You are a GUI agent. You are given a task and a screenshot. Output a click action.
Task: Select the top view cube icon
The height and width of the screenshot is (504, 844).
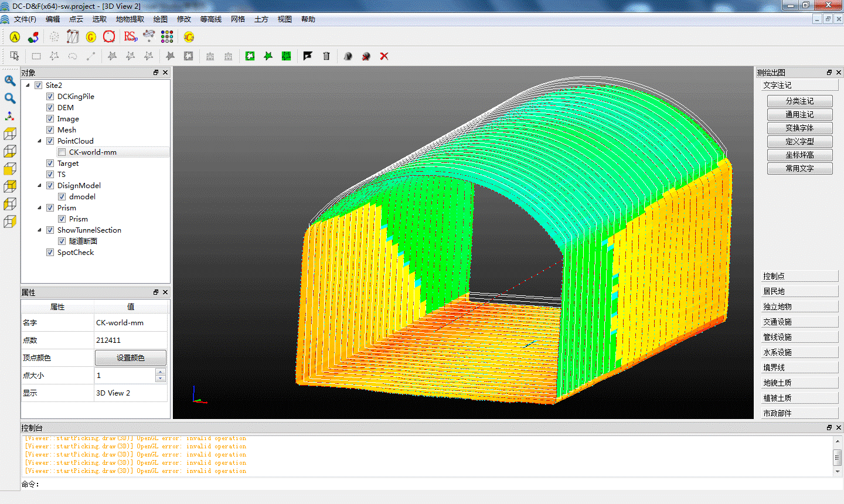tap(10, 134)
